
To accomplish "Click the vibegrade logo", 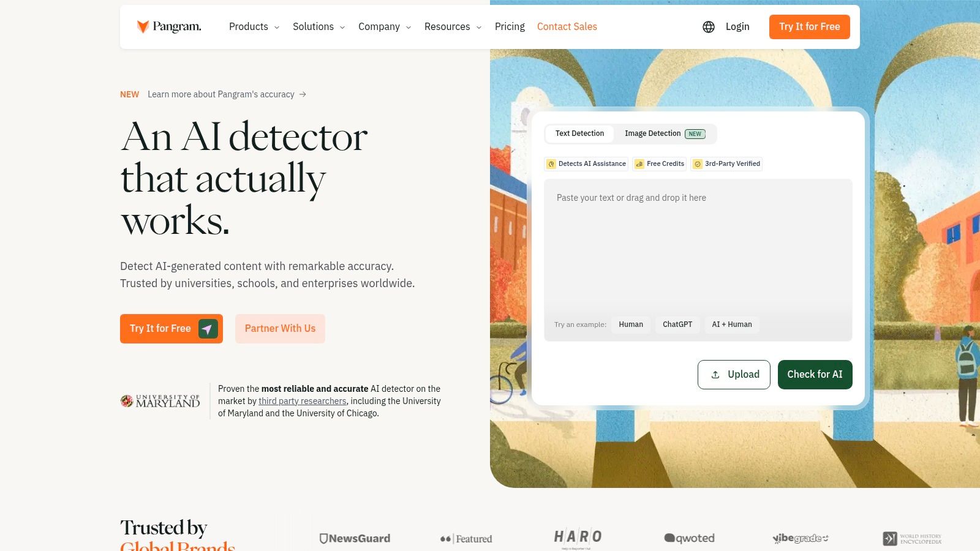I will point(801,538).
